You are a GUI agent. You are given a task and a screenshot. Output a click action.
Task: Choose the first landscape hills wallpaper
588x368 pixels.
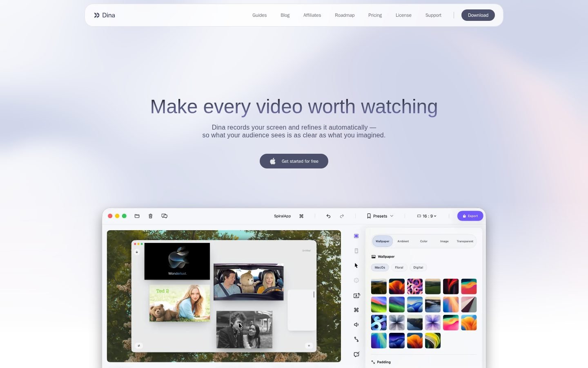click(x=379, y=287)
